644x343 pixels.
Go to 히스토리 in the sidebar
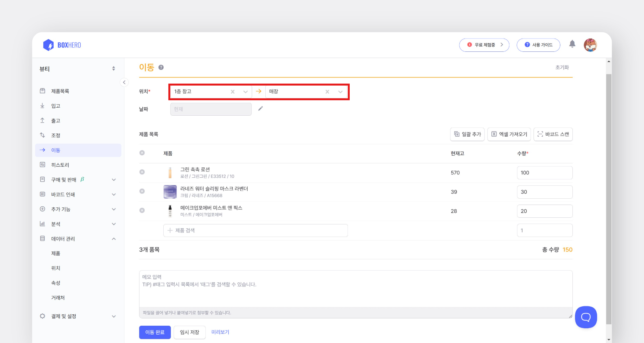coord(60,165)
